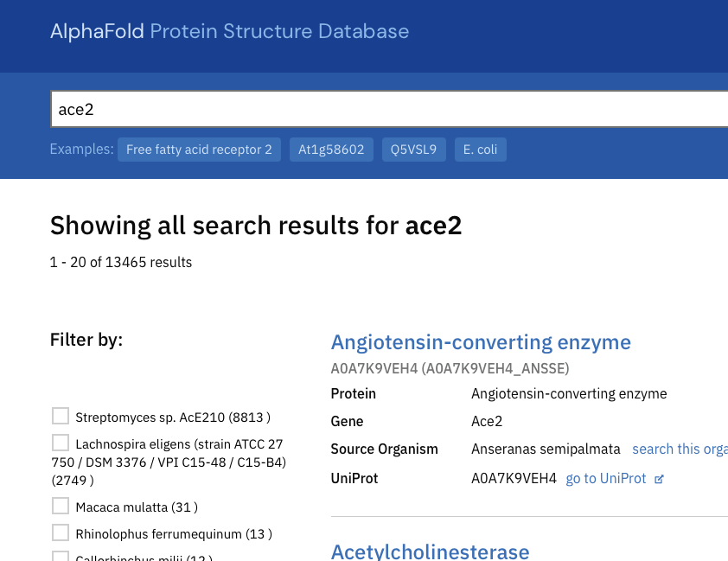This screenshot has width=728, height=561.
Task: Select the '1 - 20 of 13465 results' text
Action: (121, 262)
